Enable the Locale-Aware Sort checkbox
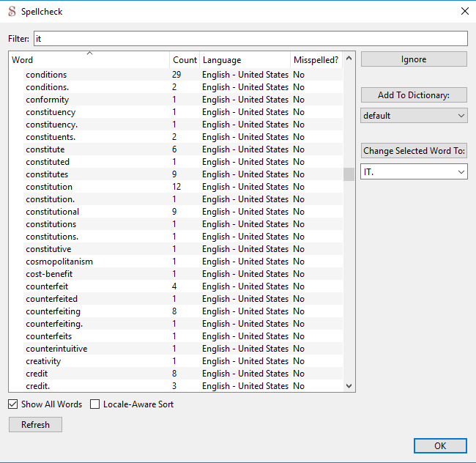Image resolution: width=476 pixels, height=463 pixels. [96, 404]
